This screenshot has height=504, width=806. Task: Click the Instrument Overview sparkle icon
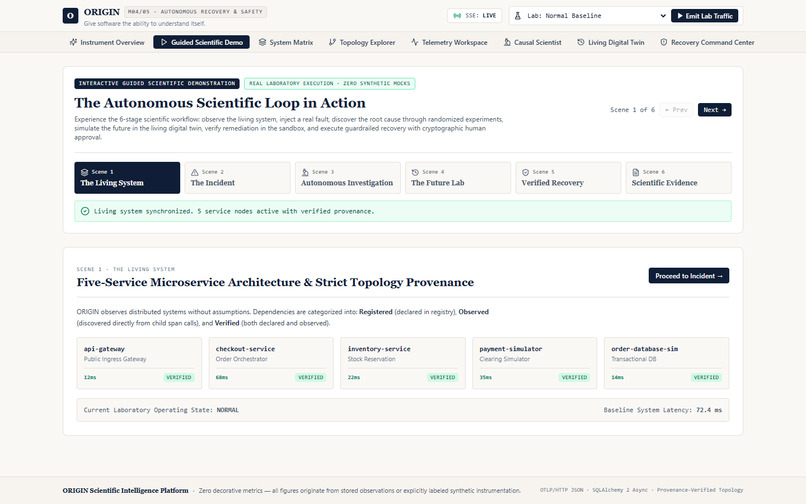(74, 42)
